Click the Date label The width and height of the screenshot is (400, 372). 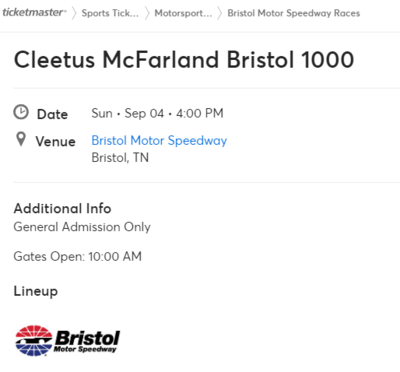coord(52,114)
